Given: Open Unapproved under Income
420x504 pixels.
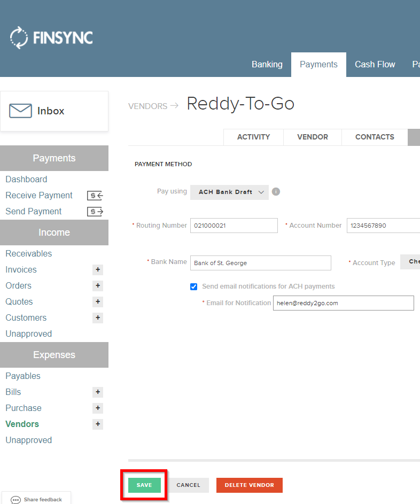Looking at the screenshot, I should pyautogui.click(x=29, y=334).
